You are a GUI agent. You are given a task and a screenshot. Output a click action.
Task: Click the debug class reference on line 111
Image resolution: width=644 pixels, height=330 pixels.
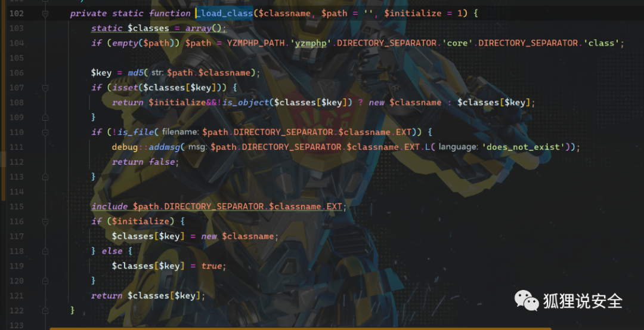(125, 147)
